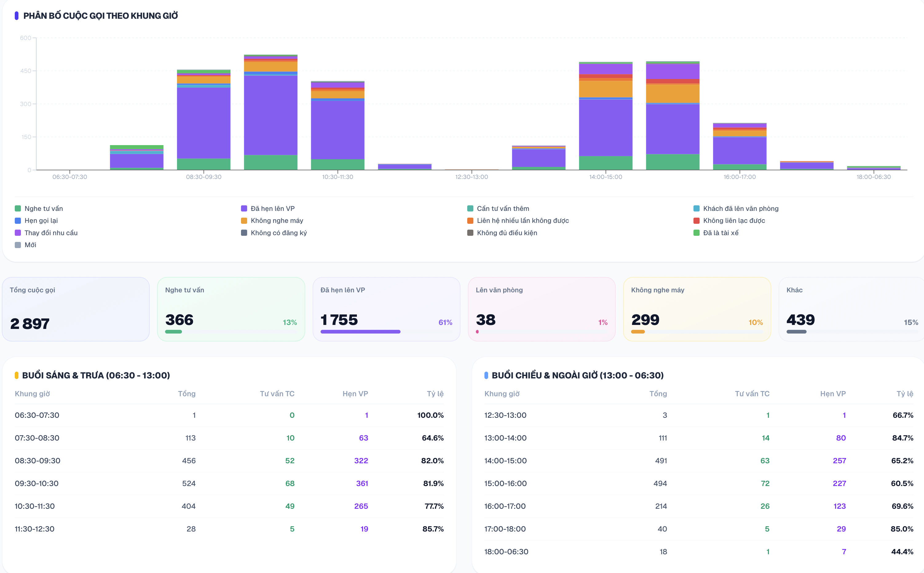Toggle 'Cần tư vấn thêm' legend entry
This screenshot has width=924, height=573.
click(x=498, y=208)
